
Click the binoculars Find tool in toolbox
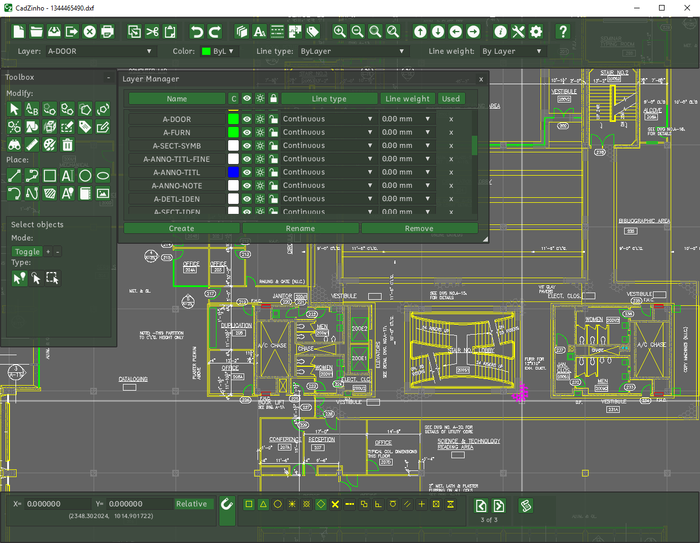pyautogui.click(x=15, y=144)
